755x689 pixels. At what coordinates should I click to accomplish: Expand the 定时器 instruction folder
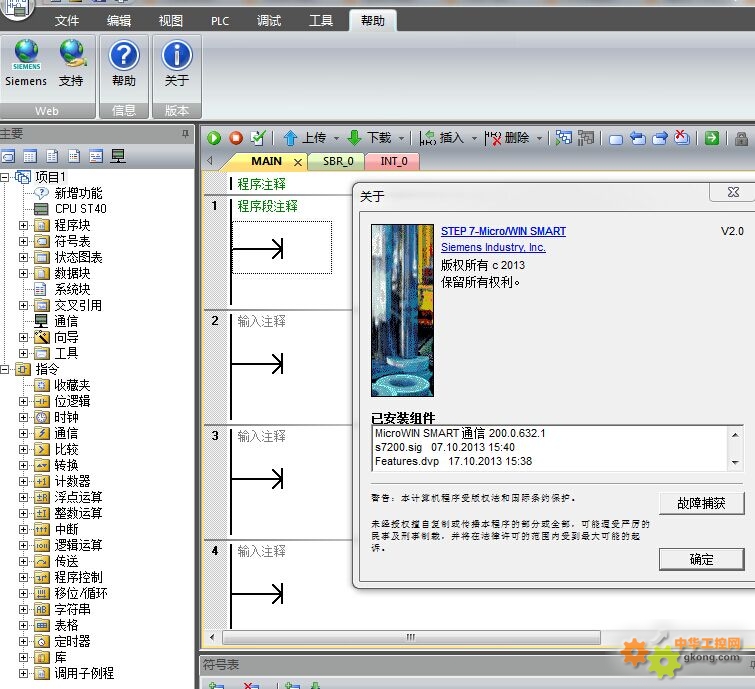point(23,641)
